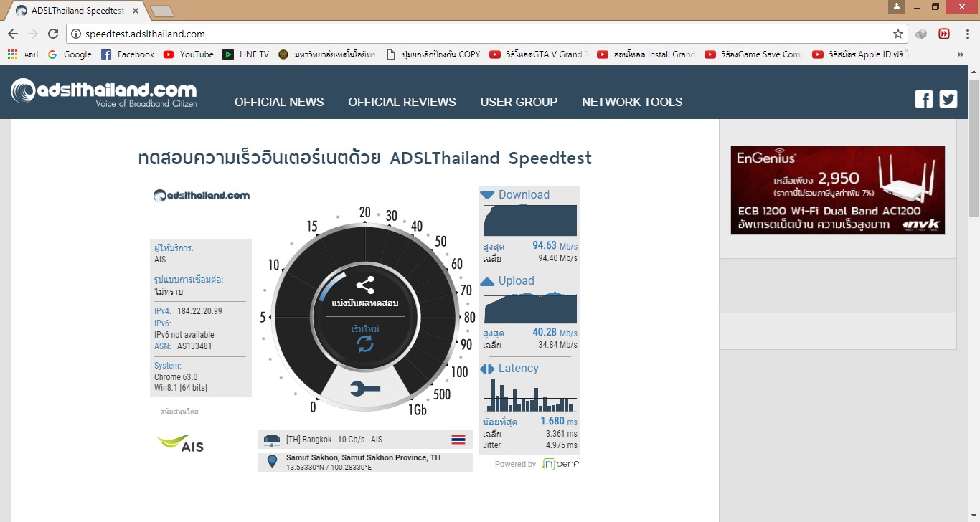
Task: Click the upload speed graph
Action: [530, 308]
